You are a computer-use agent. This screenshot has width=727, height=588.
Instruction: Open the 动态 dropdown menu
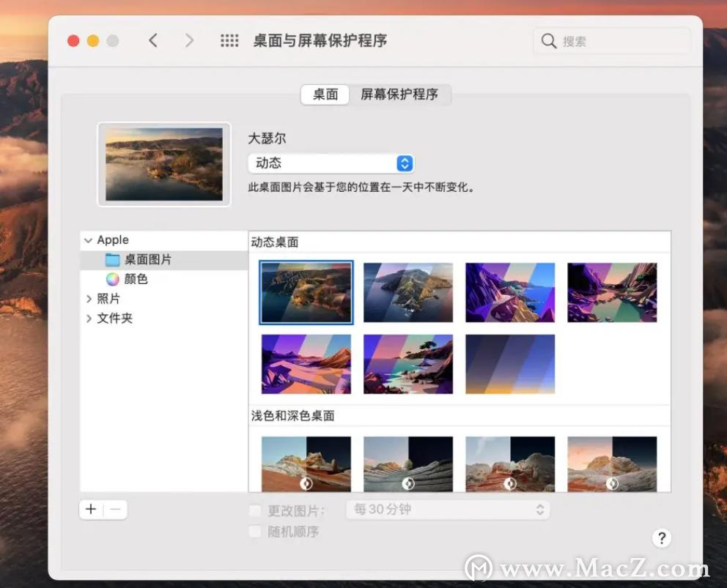click(331, 163)
